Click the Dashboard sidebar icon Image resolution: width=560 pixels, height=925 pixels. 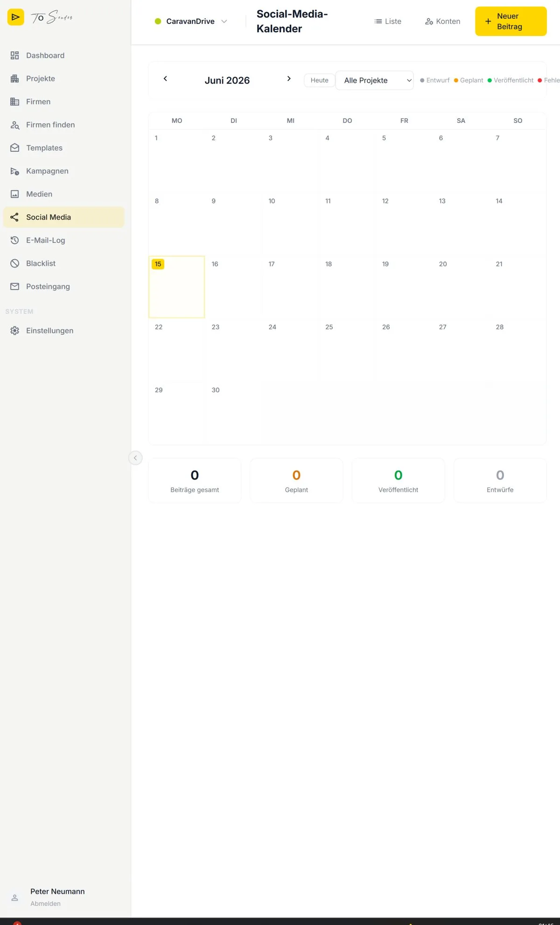coord(15,56)
